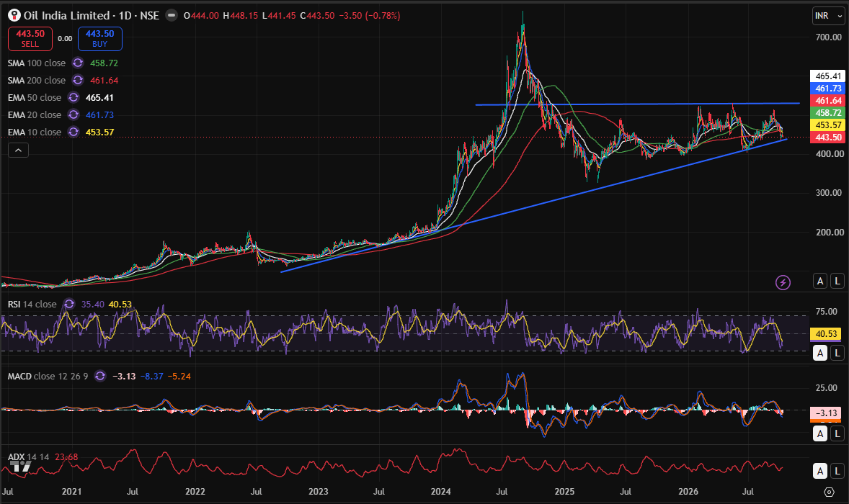Click the RSI 14 close refresh icon
This screenshot has width=849, height=504.
pyautogui.click(x=68, y=304)
